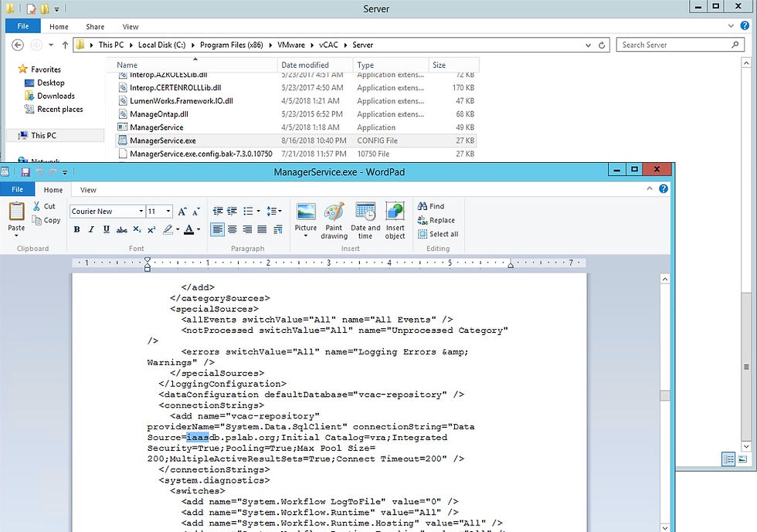This screenshot has width=757, height=532.
Task: Center the text in WordPad
Action: coord(233,230)
